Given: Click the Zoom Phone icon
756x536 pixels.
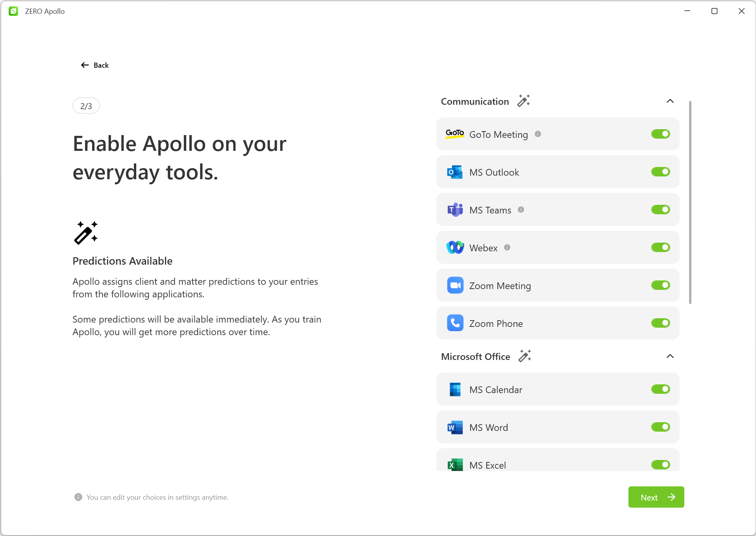Looking at the screenshot, I should [x=455, y=323].
